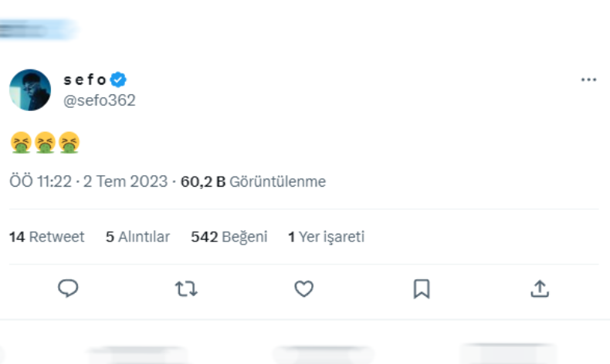Retweet the post using the arrows icon
Viewport: 610px width, 364px height.
click(186, 288)
